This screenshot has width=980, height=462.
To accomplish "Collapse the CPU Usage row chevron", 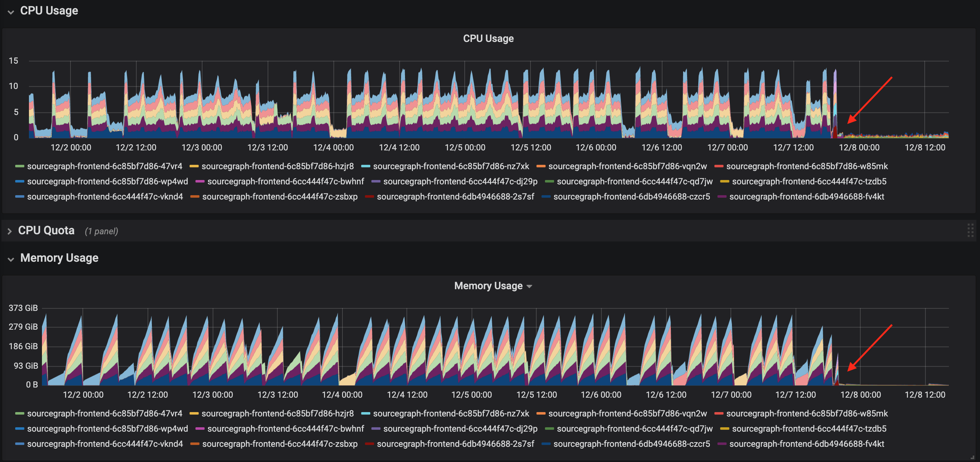I will click(x=10, y=11).
